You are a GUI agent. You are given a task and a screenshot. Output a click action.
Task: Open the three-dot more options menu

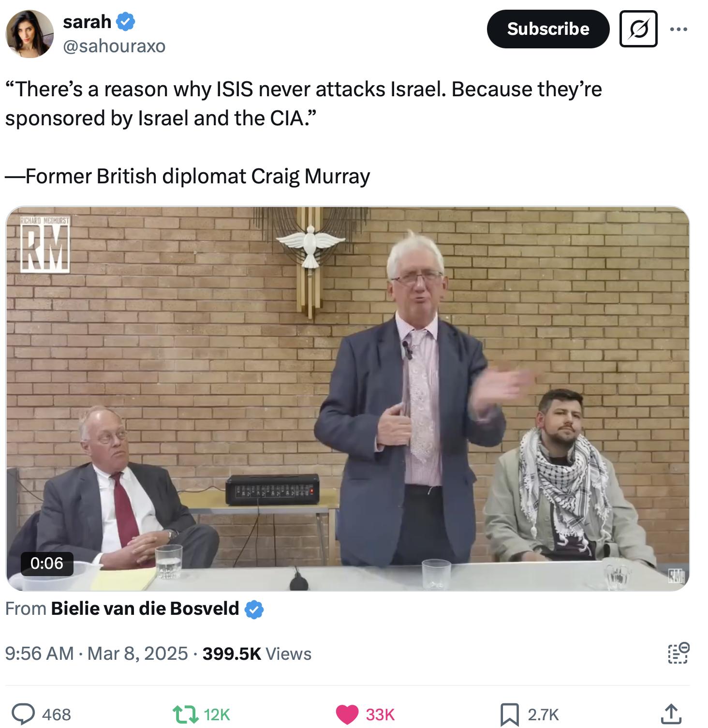(678, 30)
